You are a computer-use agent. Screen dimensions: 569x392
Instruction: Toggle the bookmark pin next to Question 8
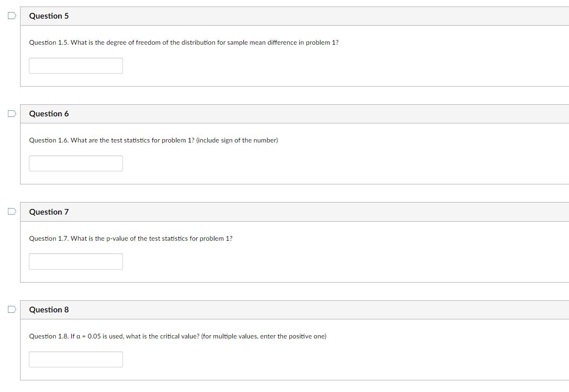[12, 309]
